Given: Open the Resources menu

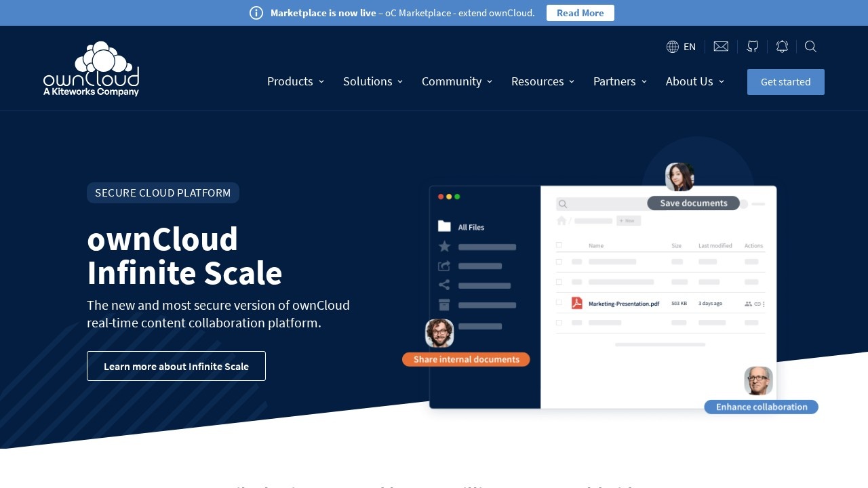Looking at the screenshot, I should click(x=538, y=81).
